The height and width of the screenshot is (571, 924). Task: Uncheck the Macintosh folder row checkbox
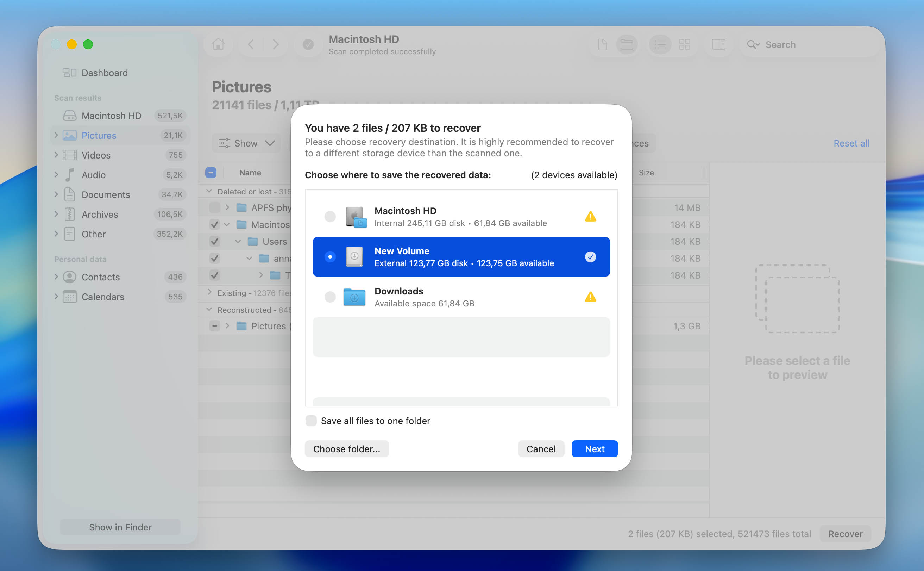(215, 224)
